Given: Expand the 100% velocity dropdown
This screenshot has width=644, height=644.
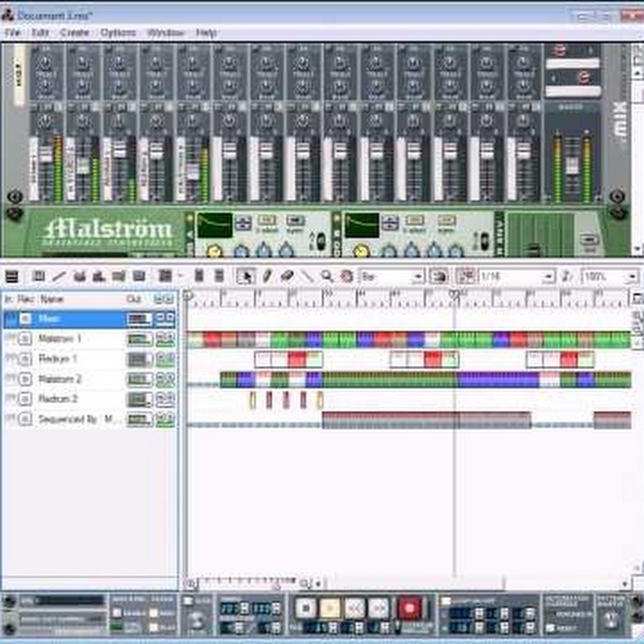Looking at the screenshot, I should click(x=632, y=276).
